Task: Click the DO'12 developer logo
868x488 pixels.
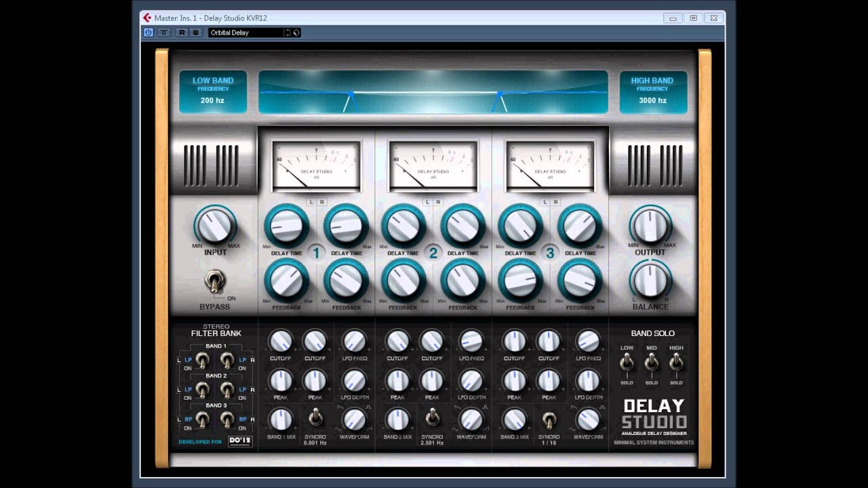Action: [x=240, y=442]
